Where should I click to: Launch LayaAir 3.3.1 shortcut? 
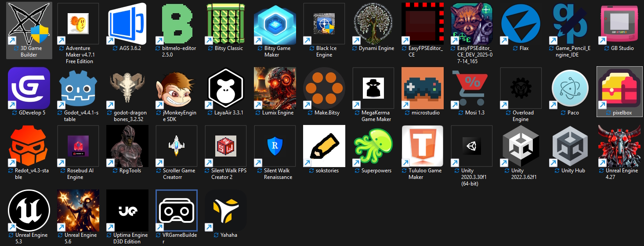[x=226, y=88]
